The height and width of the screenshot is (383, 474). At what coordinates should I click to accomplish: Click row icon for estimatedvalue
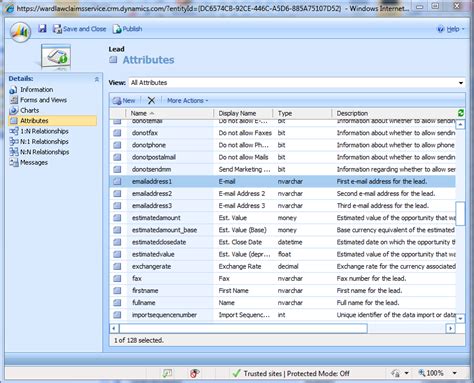117,254
